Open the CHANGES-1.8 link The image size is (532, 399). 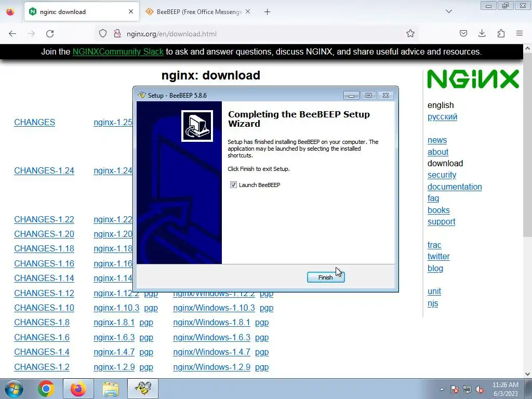tap(42, 322)
